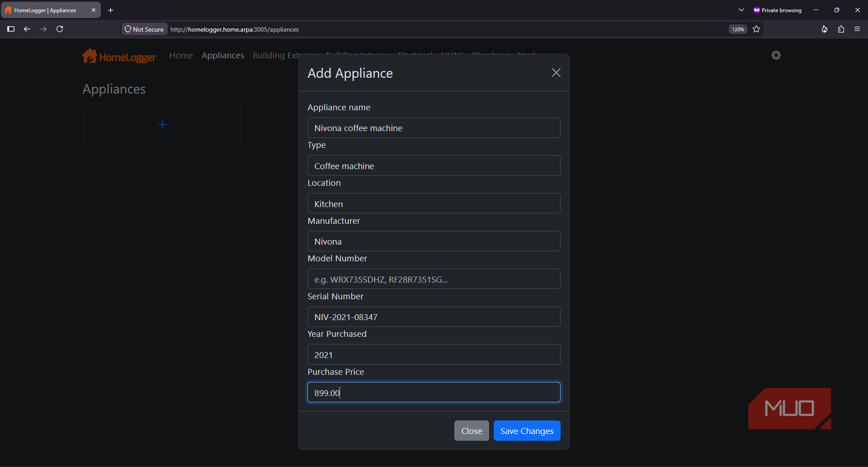
Task: Bookmark this page with the star
Action: click(756, 29)
